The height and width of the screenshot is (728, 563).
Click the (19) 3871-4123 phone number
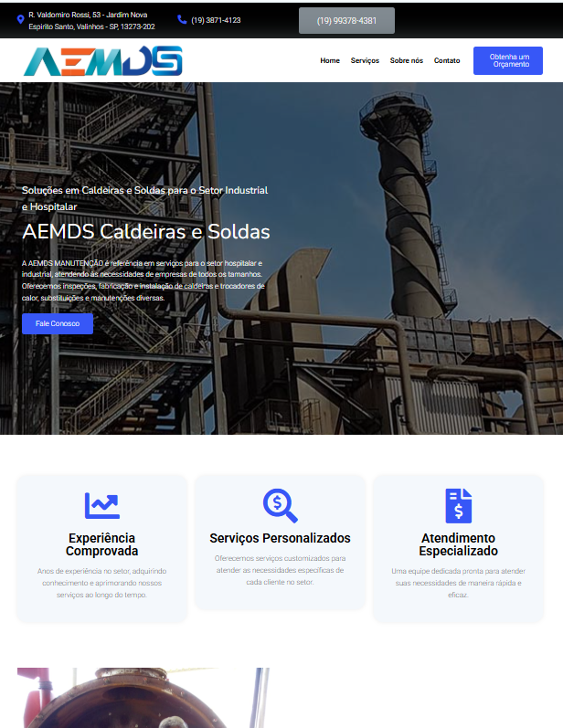click(216, 20)
